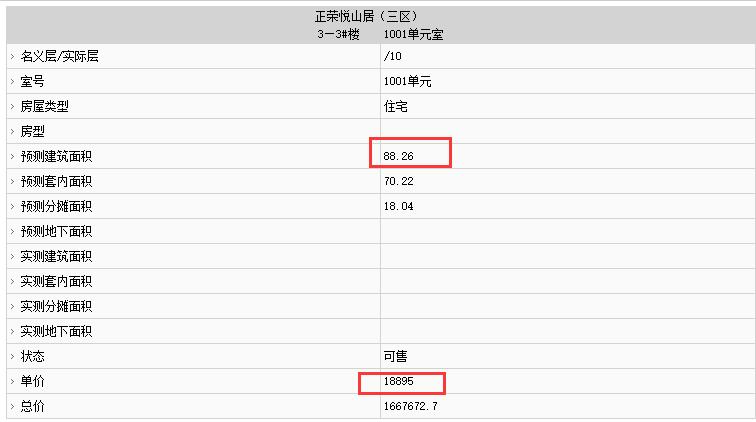Click the 可售 status value
This screenshot has height=422, width=756.
[x=395, y=356]
